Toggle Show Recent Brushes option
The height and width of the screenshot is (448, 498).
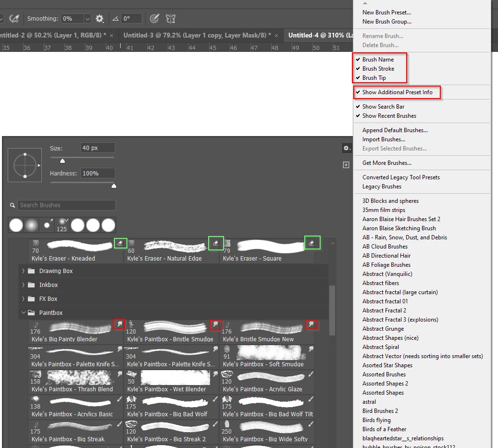[389, 116]
